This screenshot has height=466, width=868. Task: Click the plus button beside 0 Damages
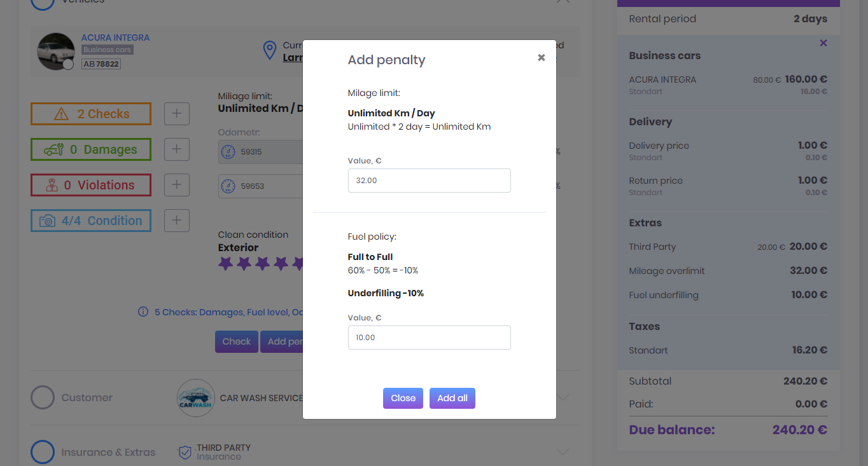[177, 149]
